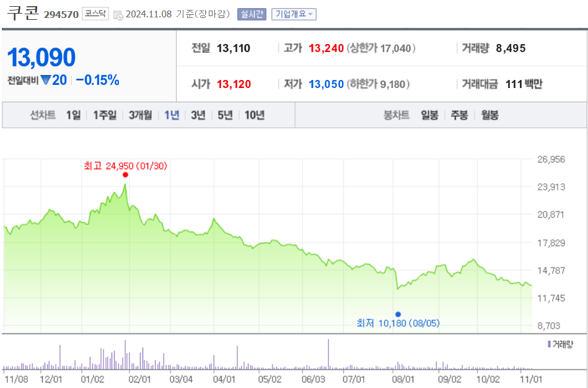
Task: Click the 14,787 y-axis label
Action: 551,271
